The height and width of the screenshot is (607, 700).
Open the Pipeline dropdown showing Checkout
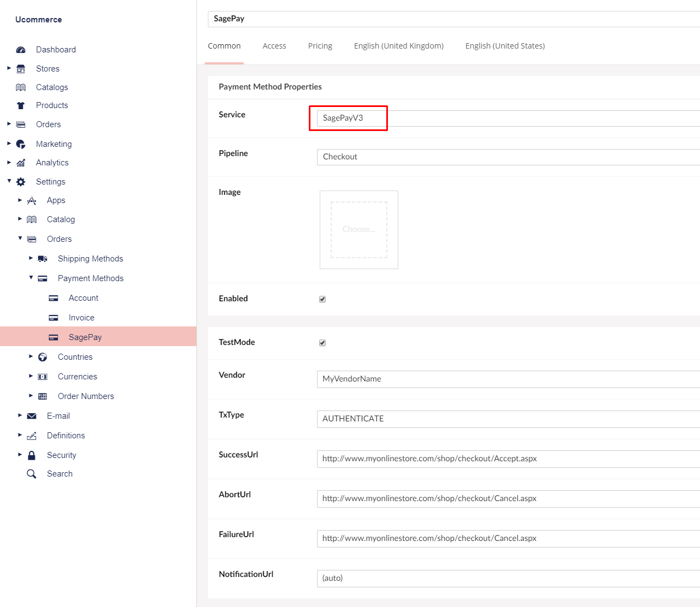[x=508, y=157]
